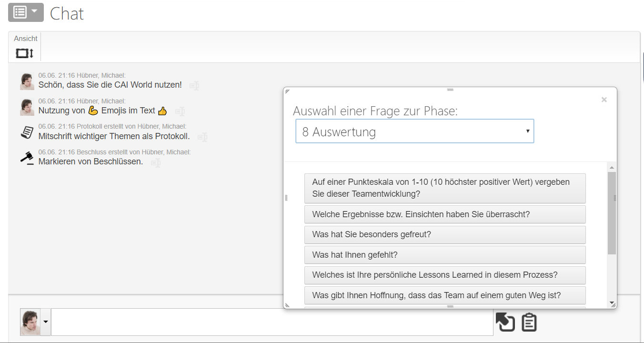Click into the chat message input field

pos(272,322)
